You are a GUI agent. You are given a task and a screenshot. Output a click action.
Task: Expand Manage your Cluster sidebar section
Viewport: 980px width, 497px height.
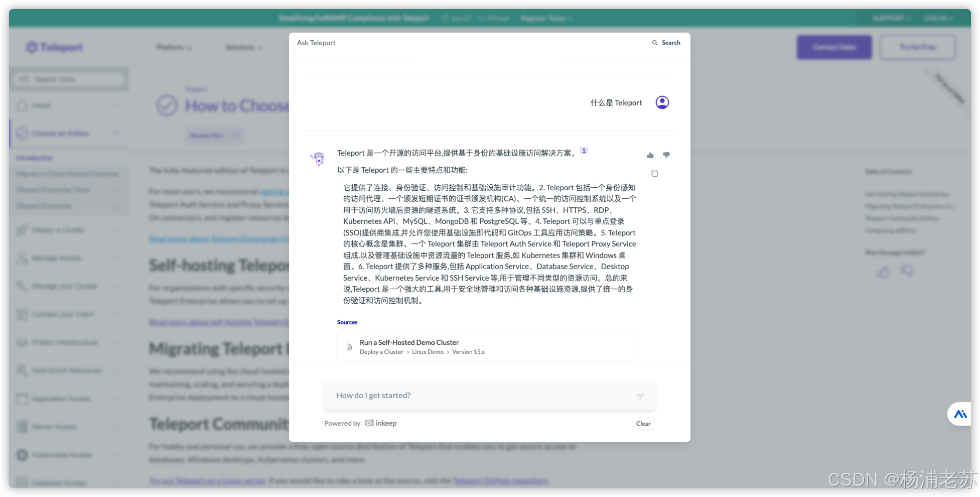pyautogui.click(x=116, y=286)
